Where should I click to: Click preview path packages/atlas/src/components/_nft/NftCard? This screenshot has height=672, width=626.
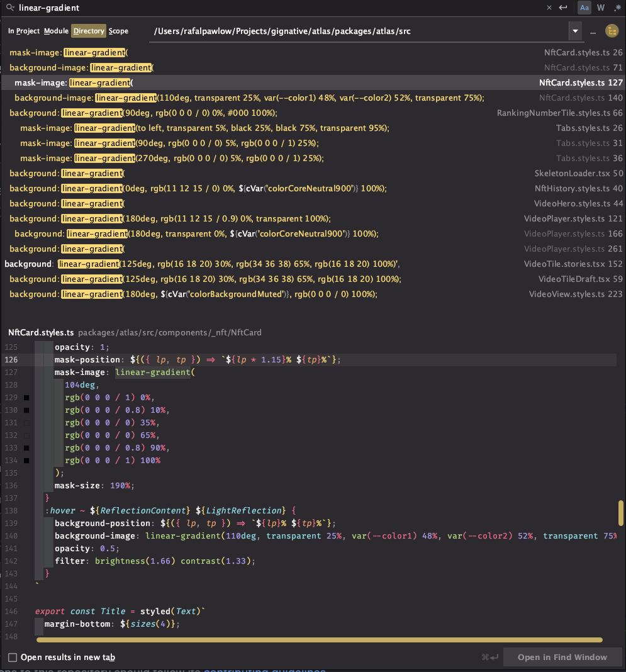point(170,333)
